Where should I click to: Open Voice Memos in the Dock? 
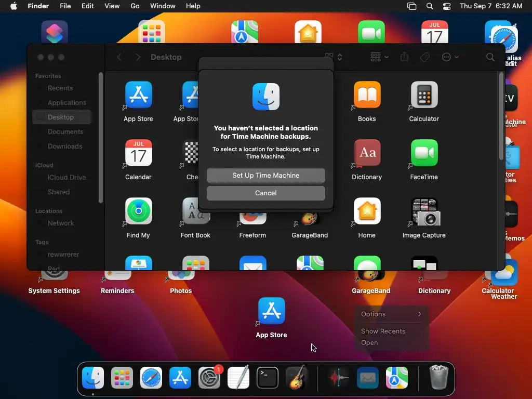point(339,378)
